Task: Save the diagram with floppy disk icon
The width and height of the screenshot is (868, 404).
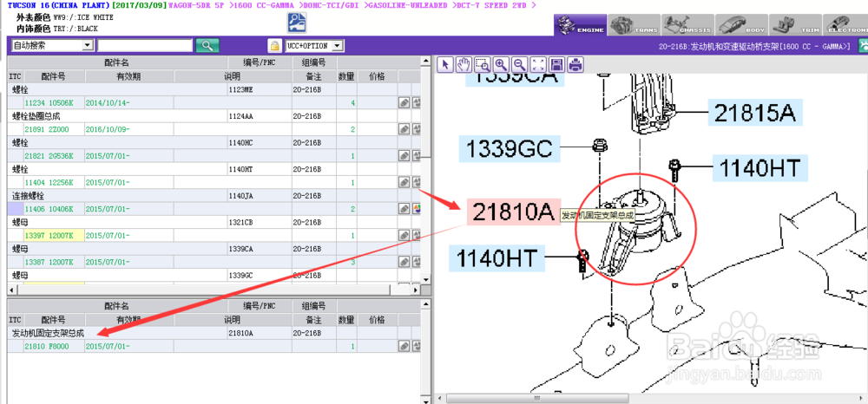Action: 557,65
